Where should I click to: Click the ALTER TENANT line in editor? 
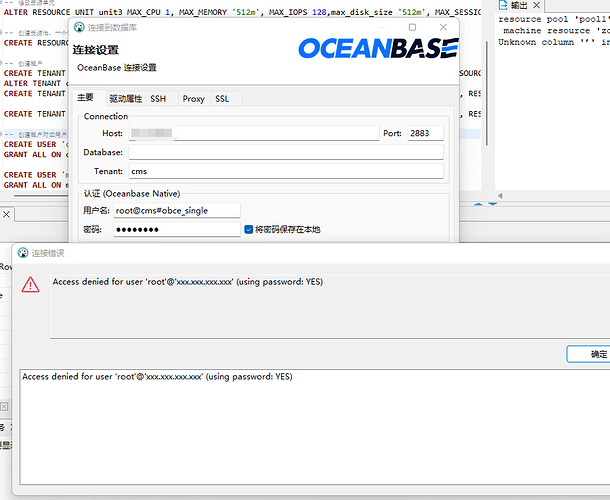(x=36, y=83)
